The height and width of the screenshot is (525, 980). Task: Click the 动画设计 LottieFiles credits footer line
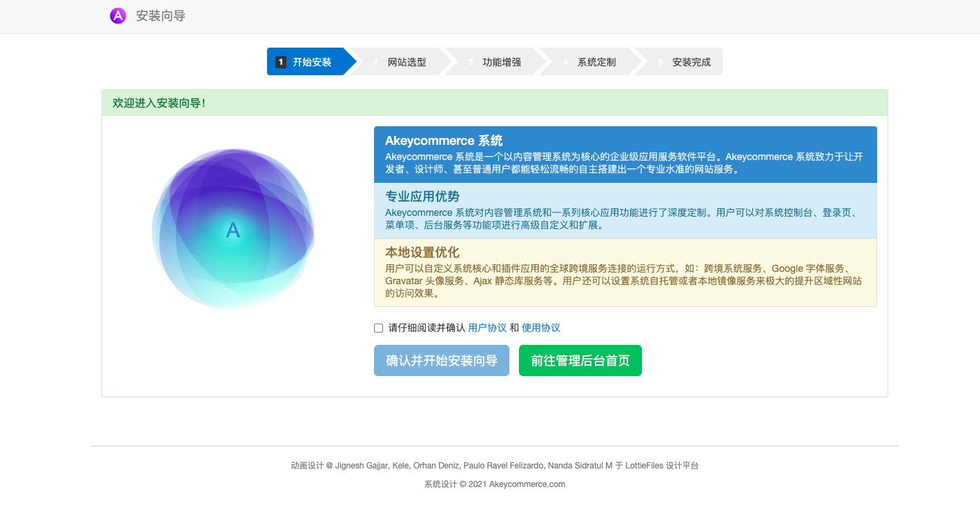click(x=495, y=466)
